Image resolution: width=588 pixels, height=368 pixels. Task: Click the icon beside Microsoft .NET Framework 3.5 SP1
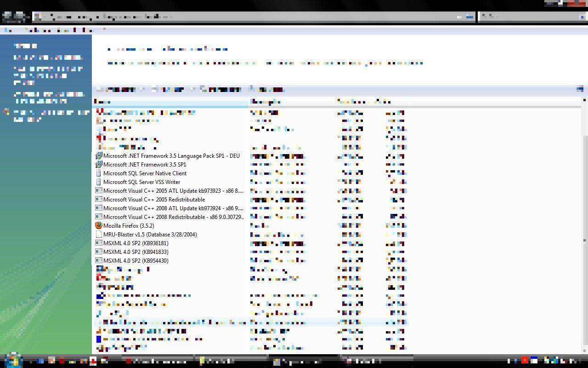pos(98,165)
